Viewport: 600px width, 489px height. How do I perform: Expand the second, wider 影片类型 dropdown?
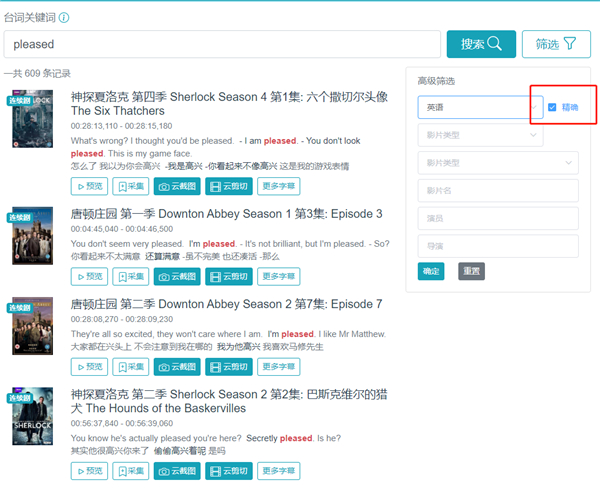tap(497, 163)
